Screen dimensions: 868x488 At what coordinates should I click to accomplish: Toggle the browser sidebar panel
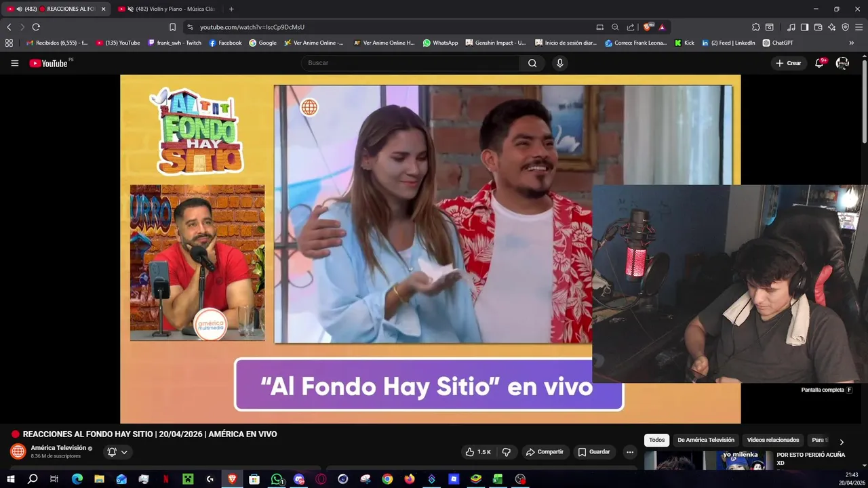pyautogui.click(x=804, y=27)
